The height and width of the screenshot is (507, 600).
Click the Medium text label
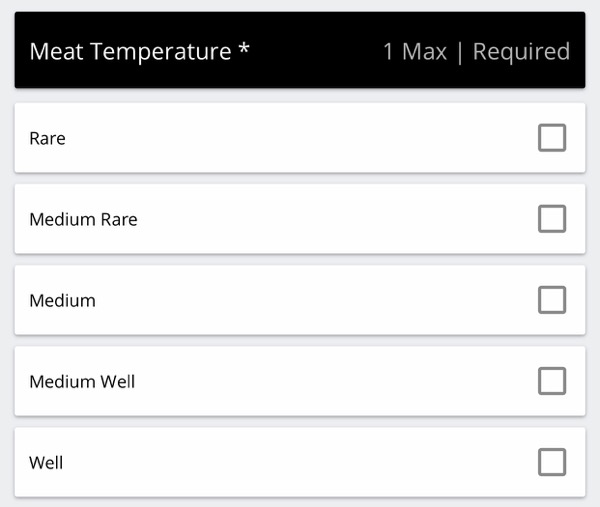62,301
